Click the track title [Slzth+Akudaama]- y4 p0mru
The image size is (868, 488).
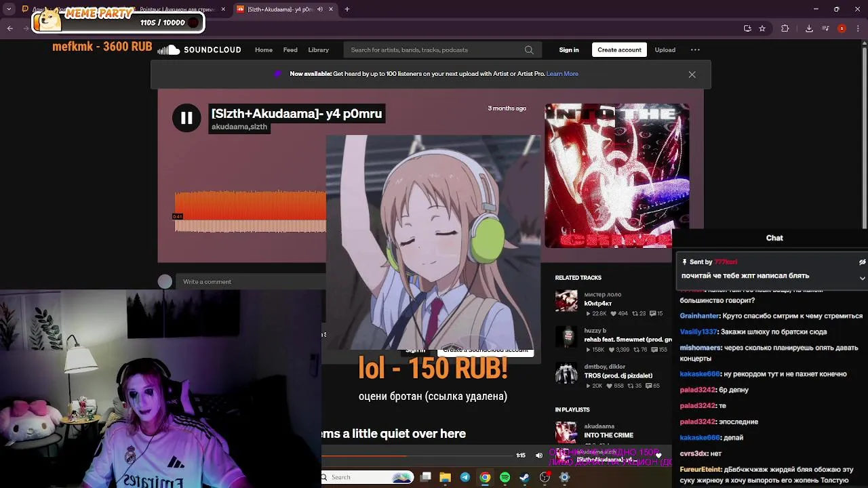[x=296, y=114]
